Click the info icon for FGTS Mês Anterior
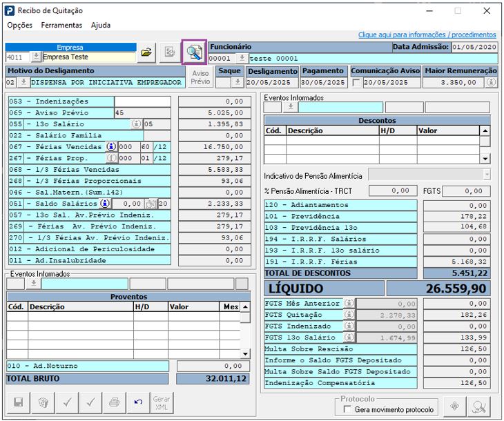This screenshot has width=504, height=421. coord(349,303)
